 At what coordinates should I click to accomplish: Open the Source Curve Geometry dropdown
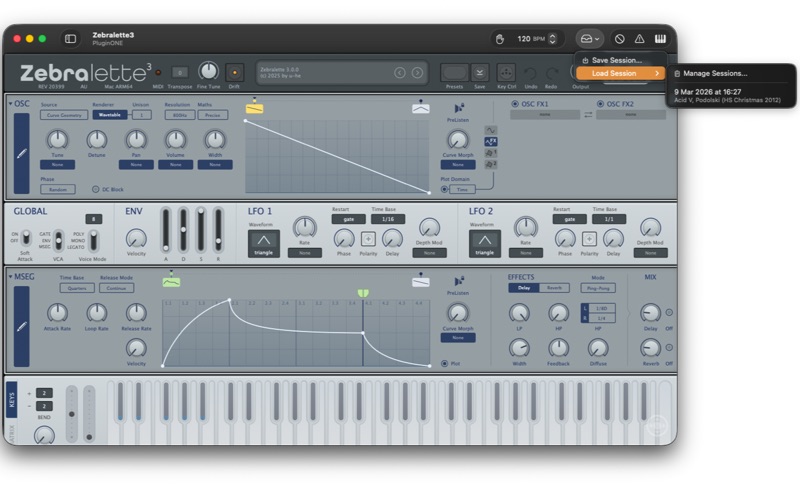(64, 115)
